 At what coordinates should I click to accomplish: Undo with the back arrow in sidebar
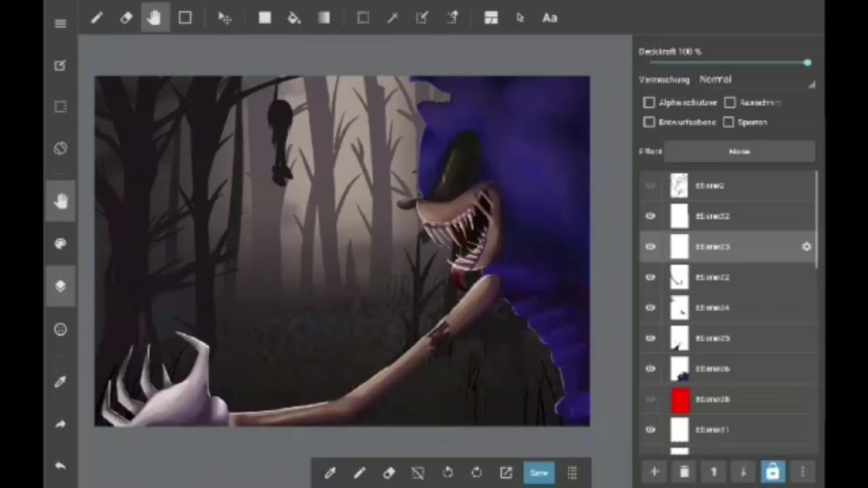[x=60, y=466]
